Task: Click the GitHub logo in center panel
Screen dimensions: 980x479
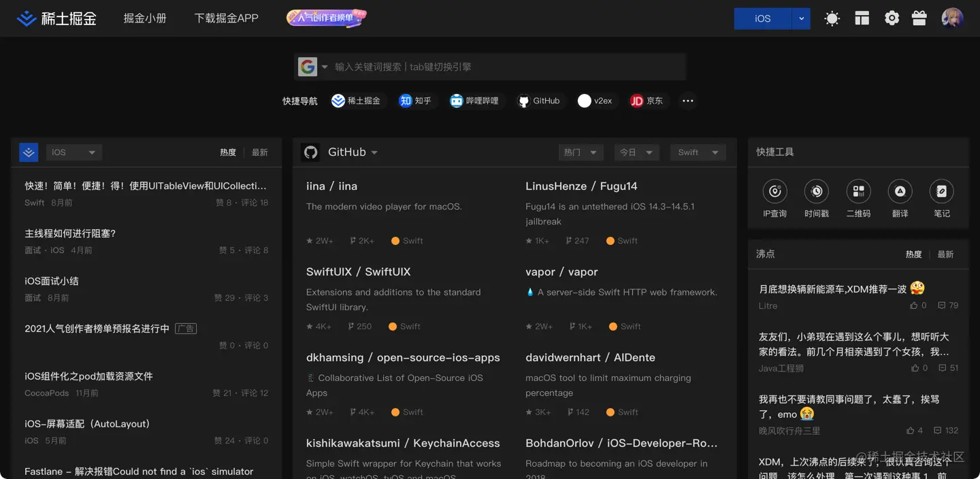Action: pos(310,152)
